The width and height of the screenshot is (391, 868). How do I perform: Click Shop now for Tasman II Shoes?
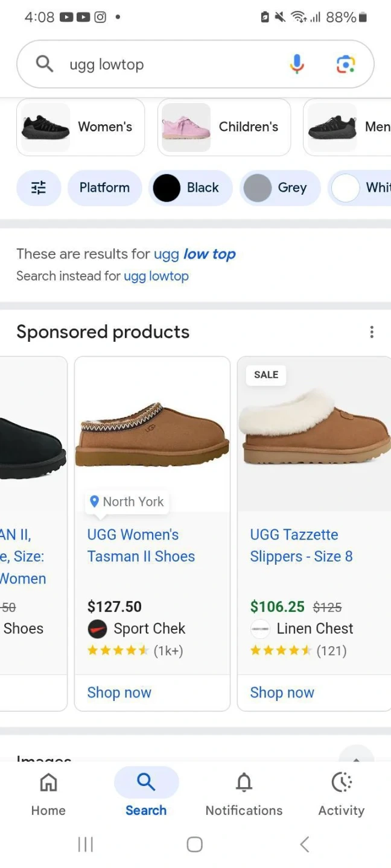[119, 693]
